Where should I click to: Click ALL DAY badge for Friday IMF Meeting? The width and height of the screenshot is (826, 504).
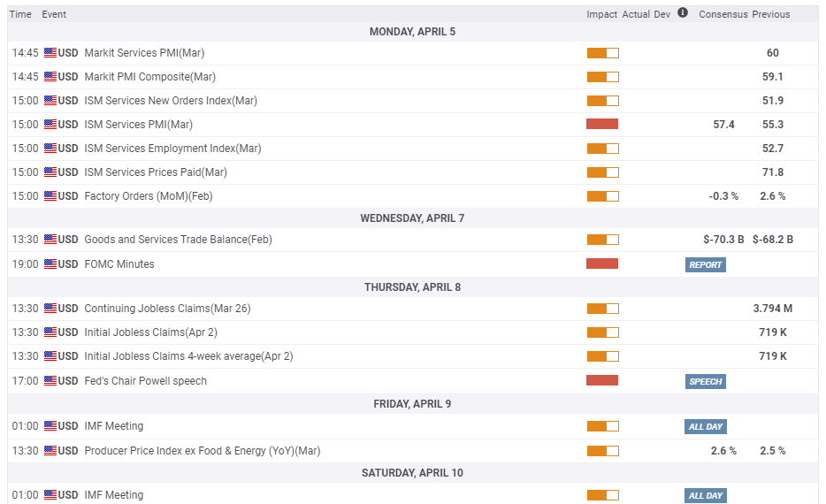(x=705, y=426)
